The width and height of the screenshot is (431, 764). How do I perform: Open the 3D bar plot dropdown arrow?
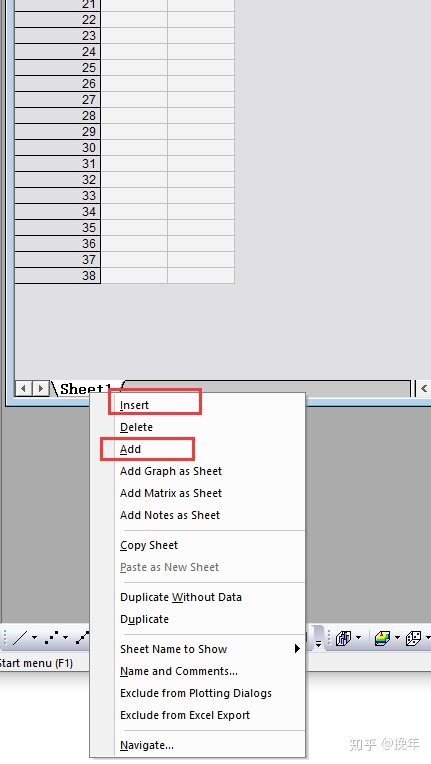[359, 638]
